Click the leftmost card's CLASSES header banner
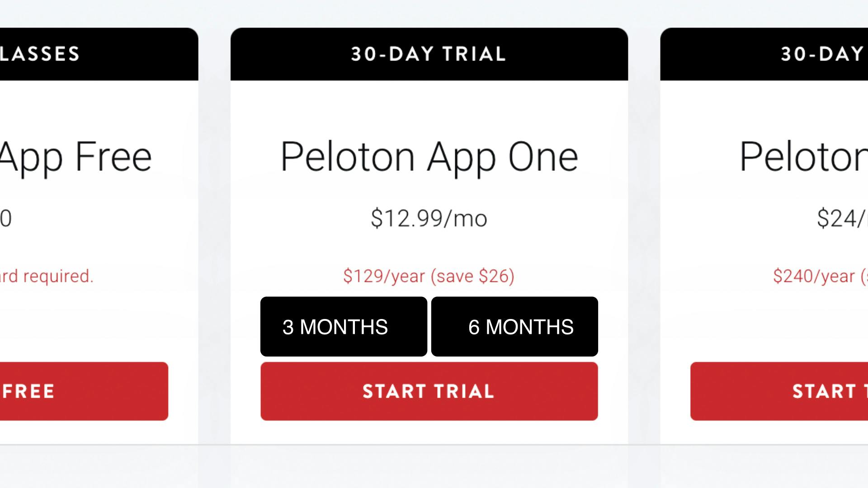The height and width of the screenshot is (488, 868). coord(99,54)
